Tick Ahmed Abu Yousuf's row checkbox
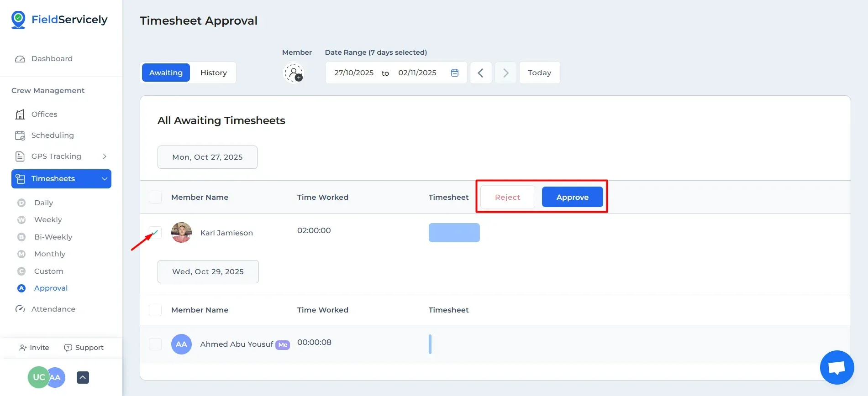The height and width of the screenshot is (396, 868). coord(155,344)
